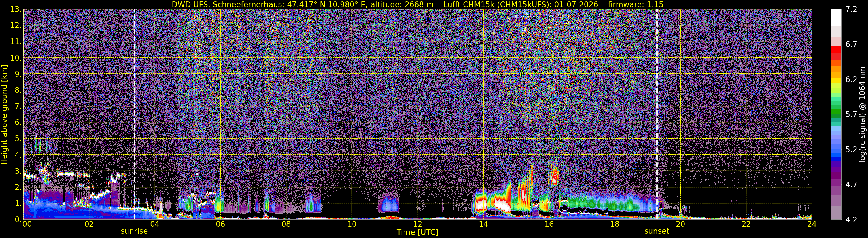Viewport: 868px width, 238px height.
Task: Click the time axis tick label "08"
Action: [286, 224]
